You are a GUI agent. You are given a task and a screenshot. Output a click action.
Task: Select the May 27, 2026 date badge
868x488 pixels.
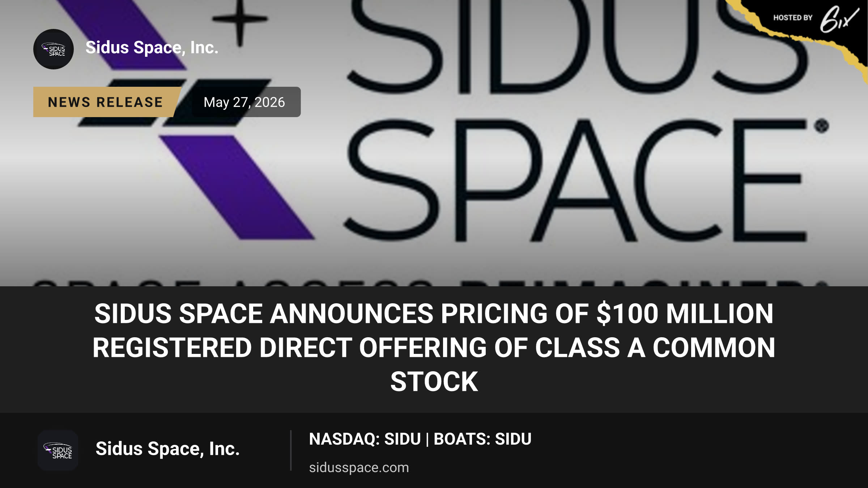click(x=244, y=102)
